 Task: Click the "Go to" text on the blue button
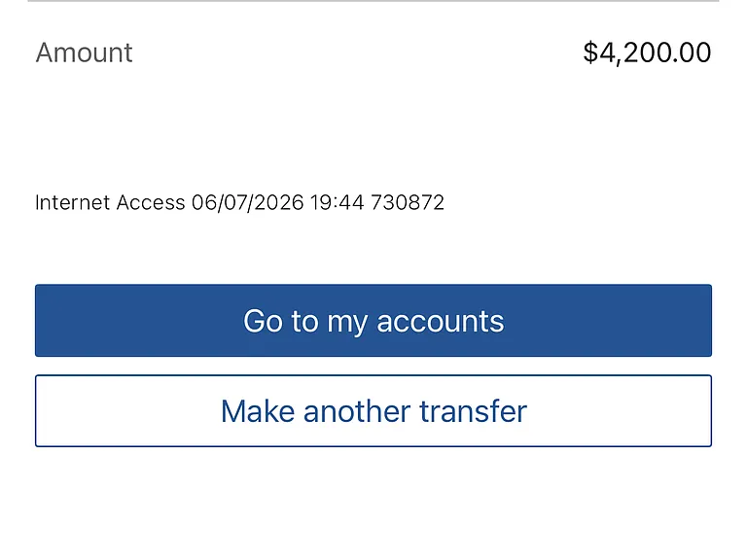[280, 321]
